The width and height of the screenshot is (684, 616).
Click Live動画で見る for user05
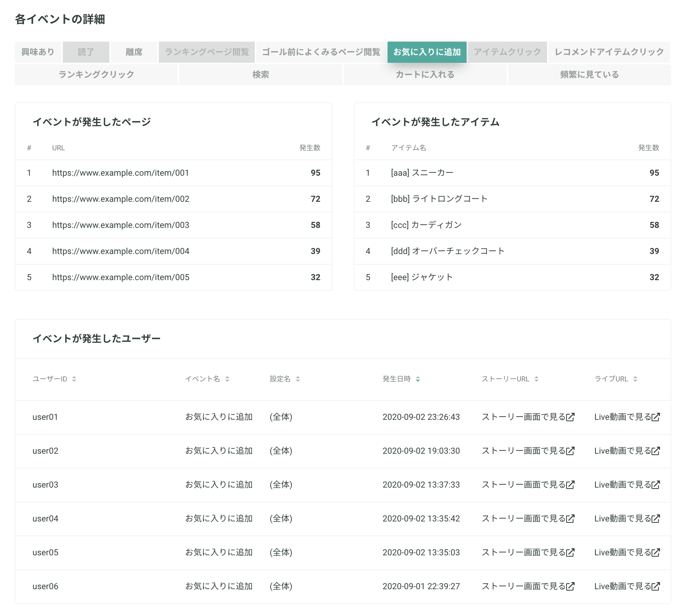[623, 552]
